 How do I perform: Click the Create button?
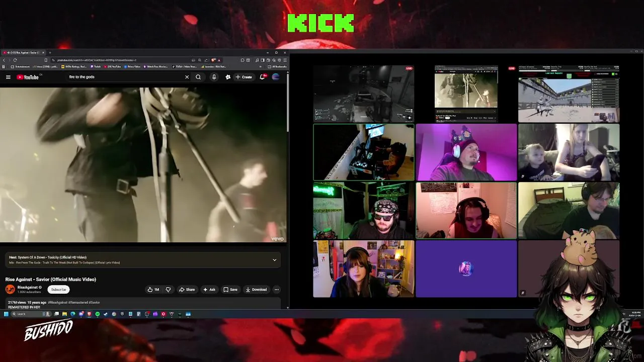[244, 77]
